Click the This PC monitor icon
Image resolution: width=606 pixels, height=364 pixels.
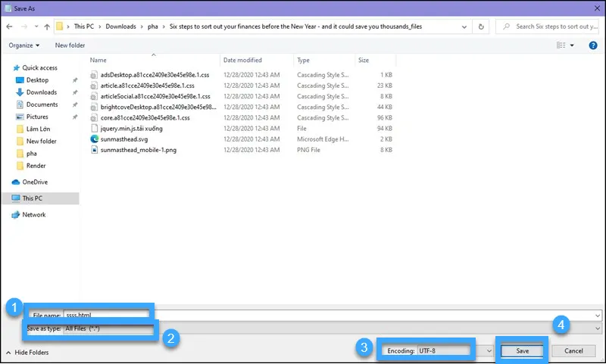pos(16,198)
